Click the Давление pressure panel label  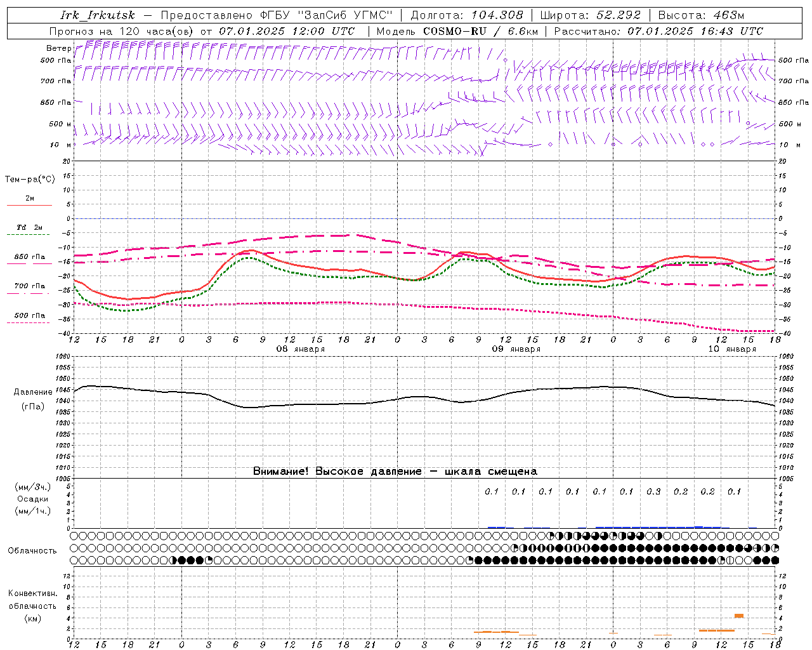point(33,392)
